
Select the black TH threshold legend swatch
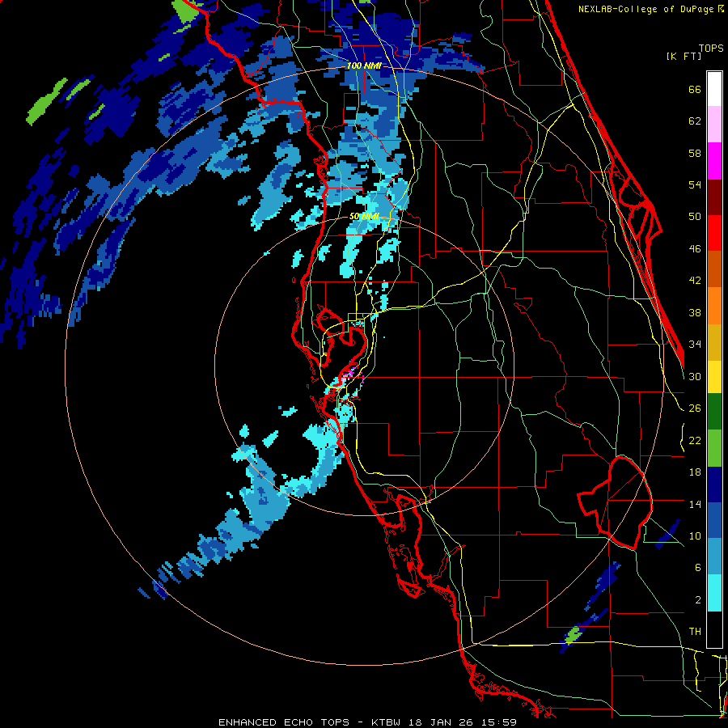pyautogui.click(x=714, y=629)
